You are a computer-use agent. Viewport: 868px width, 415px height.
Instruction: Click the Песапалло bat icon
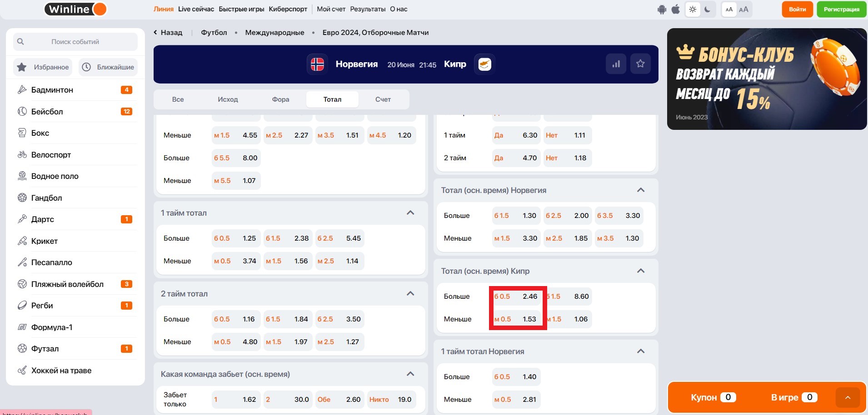point(22,262)
